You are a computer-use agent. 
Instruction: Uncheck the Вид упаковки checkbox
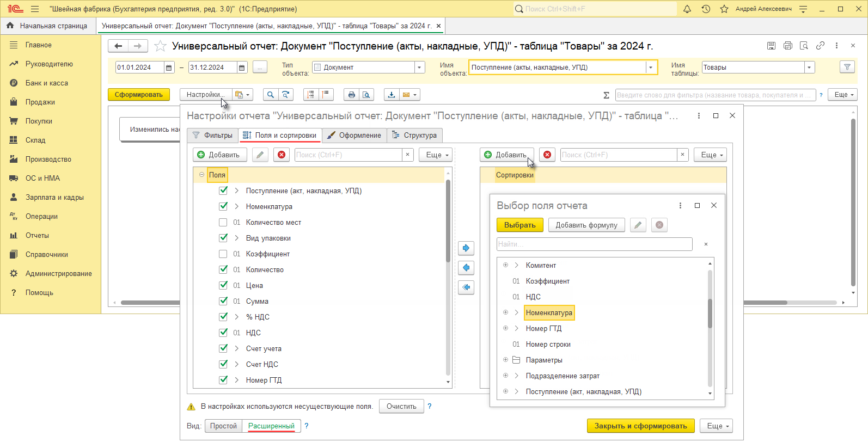pos(223,238)
